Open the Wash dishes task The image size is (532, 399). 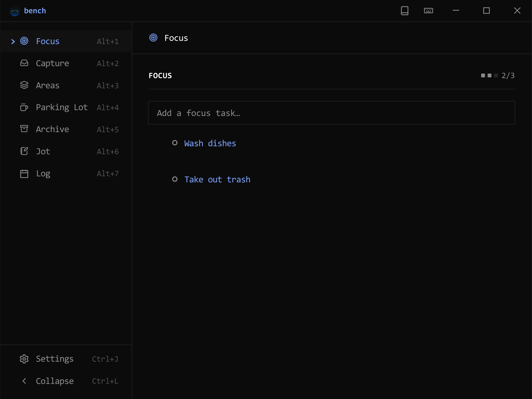point(210,143)
